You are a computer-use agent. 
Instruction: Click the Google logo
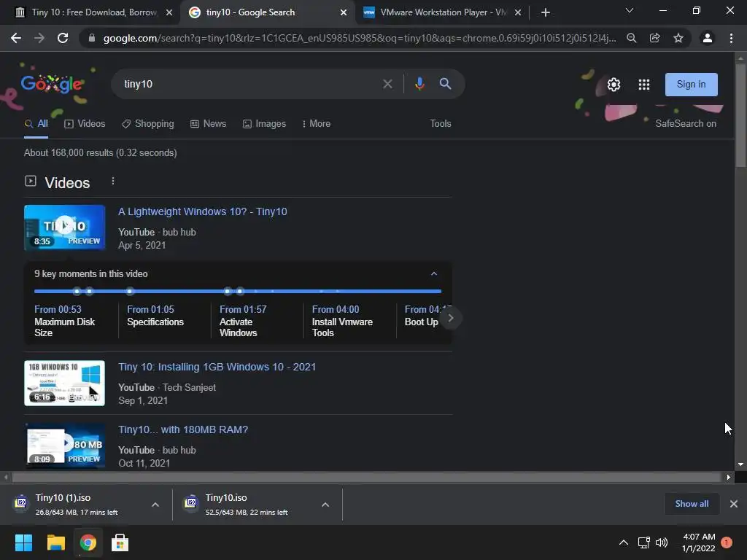click(x=52, y=84)
